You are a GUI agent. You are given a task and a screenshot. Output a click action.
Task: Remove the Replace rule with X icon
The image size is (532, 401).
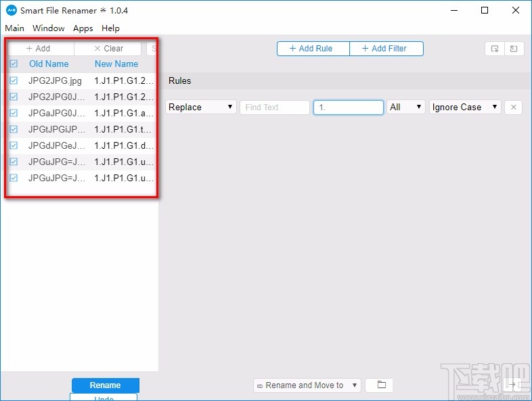coord(513,108)
